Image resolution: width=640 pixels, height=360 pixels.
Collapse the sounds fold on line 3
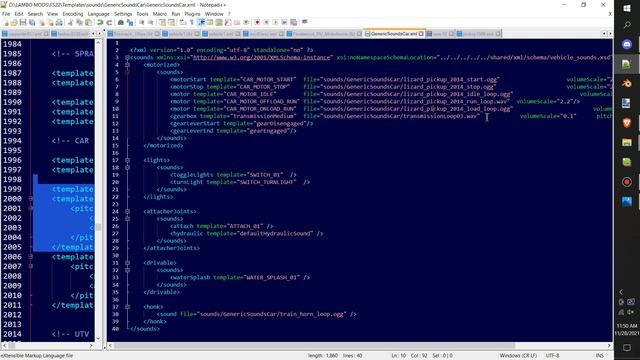127,58
